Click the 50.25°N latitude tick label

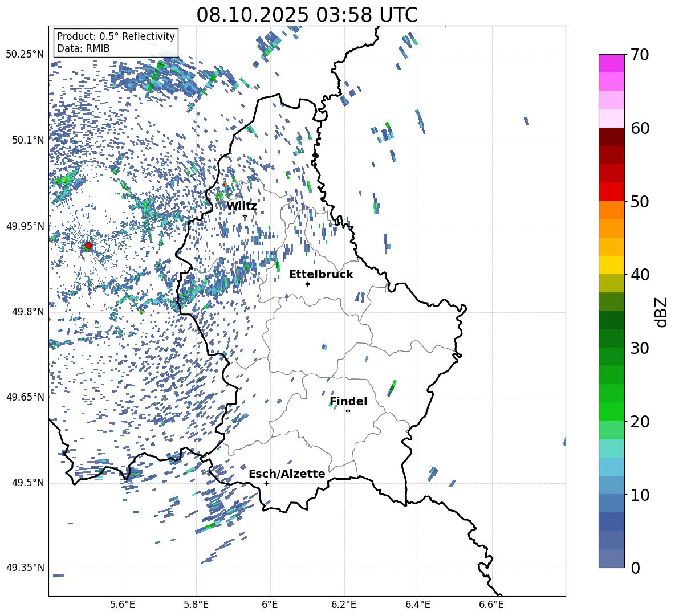coord(25,55)
